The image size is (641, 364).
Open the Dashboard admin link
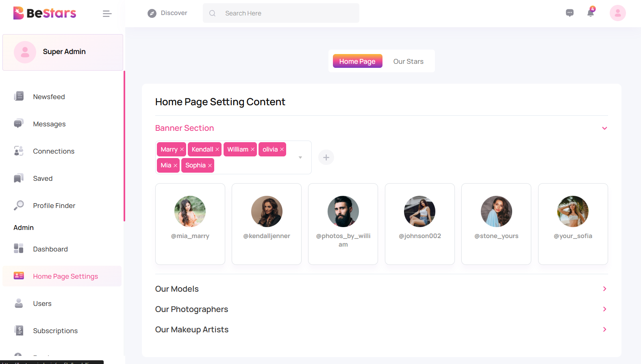tap(50, 249)
